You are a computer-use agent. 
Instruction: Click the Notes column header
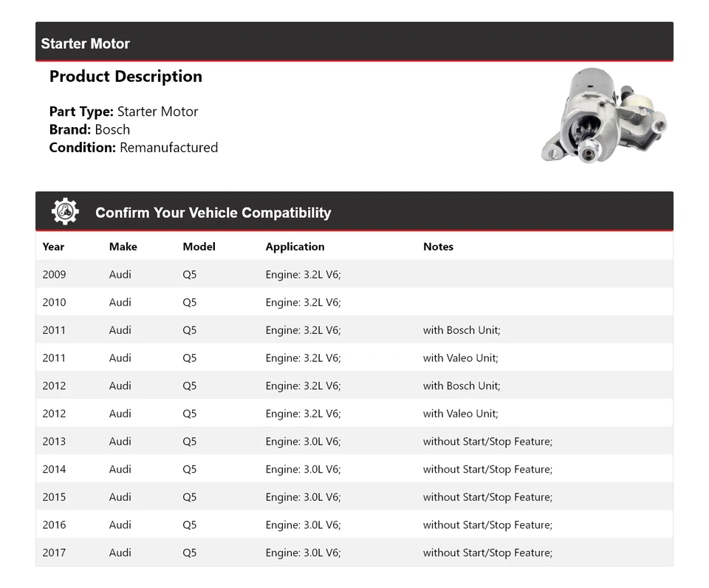[x=438, y=247]
